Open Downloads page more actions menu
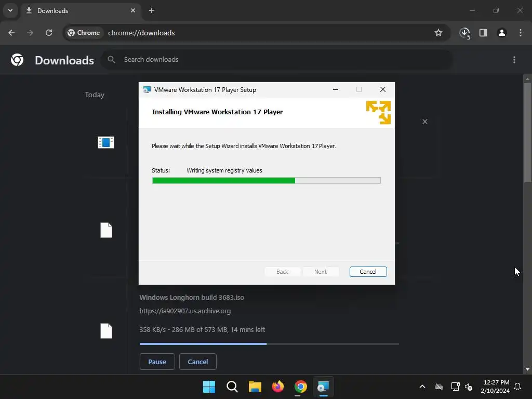Viewport: 532px width, 399px height. click(x=514, y=60)
